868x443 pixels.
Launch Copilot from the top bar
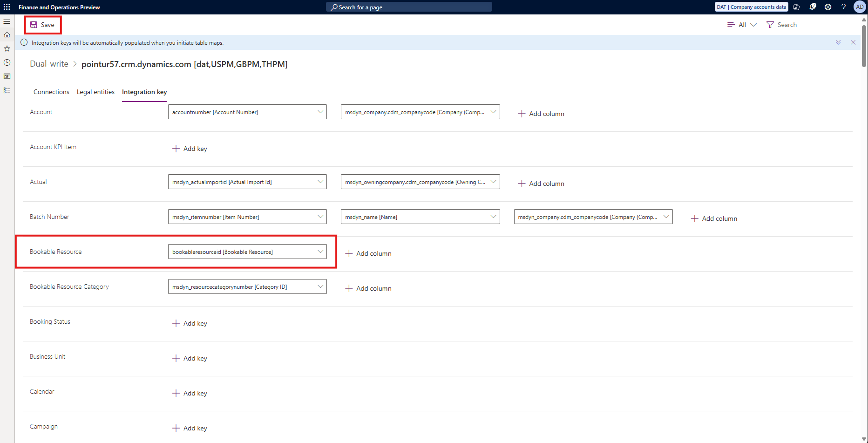pyautogui.click(x=796, y=7)
